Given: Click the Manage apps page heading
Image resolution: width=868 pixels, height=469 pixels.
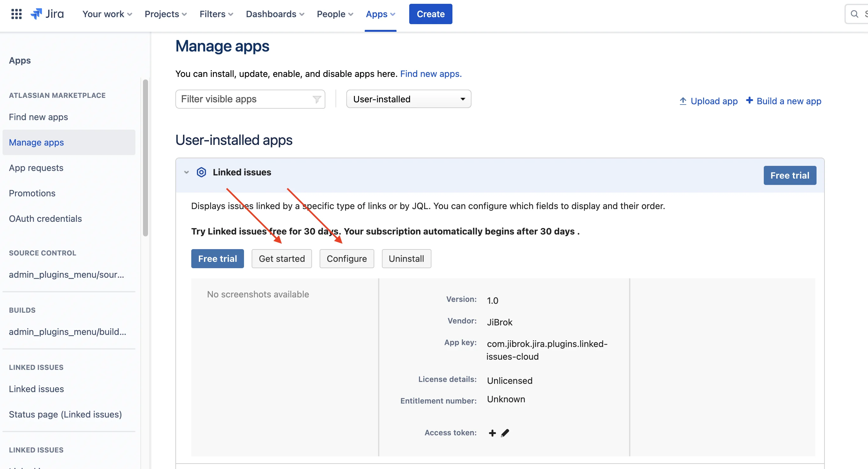Looking at the screenshot, I should (222, 46).
